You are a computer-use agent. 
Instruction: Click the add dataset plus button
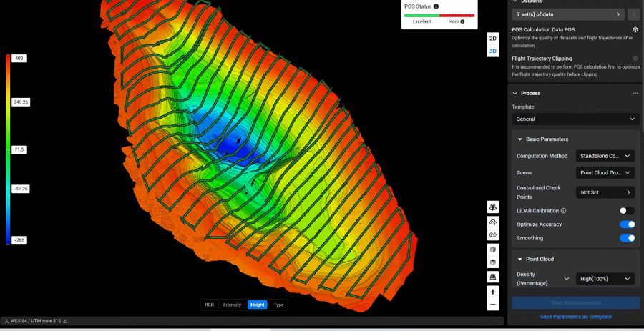(x=634, y=14)
